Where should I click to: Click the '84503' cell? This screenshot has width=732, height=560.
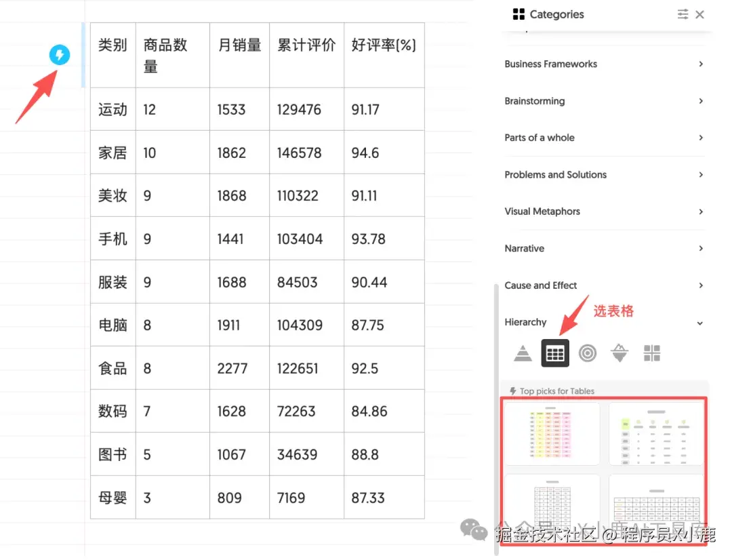pyautogui.click(x=307, y=281)
